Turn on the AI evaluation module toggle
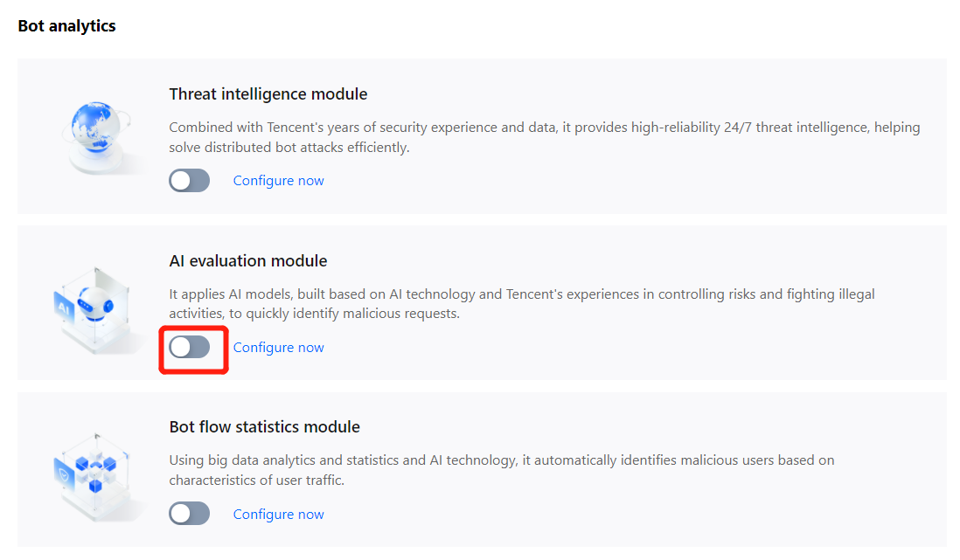 click(190, 348)
